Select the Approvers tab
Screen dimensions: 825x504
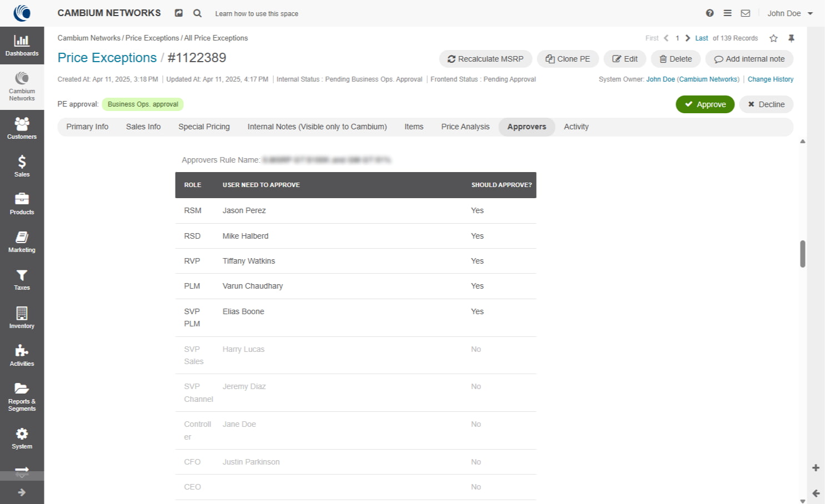click(x=527, y=127)
